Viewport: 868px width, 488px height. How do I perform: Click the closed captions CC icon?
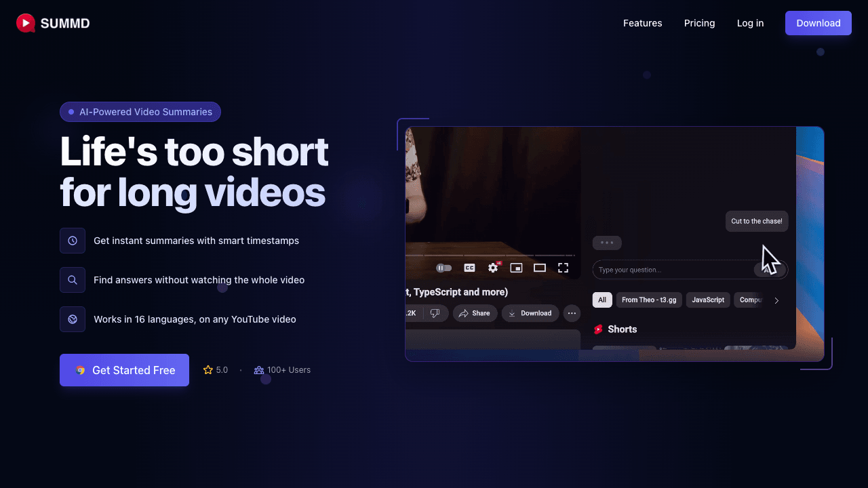[469, 268]
